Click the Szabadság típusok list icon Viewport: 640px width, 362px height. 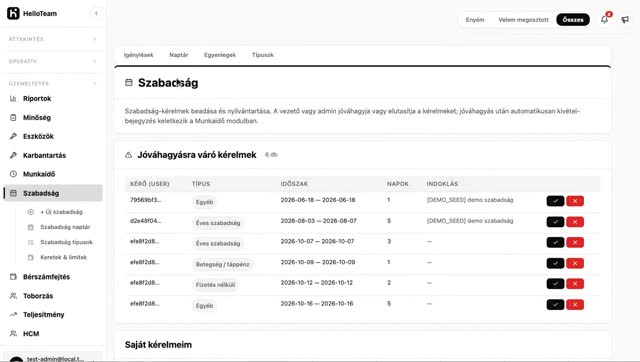point(31,242)
